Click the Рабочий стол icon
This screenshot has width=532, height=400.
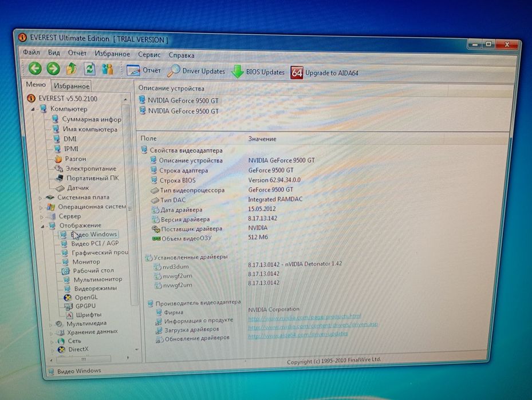65,271
